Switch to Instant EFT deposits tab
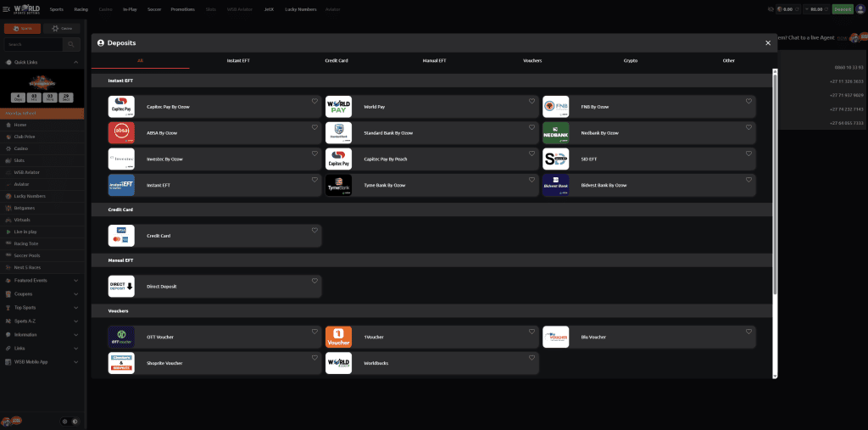868x430 pixels. [x=238, y=60]
